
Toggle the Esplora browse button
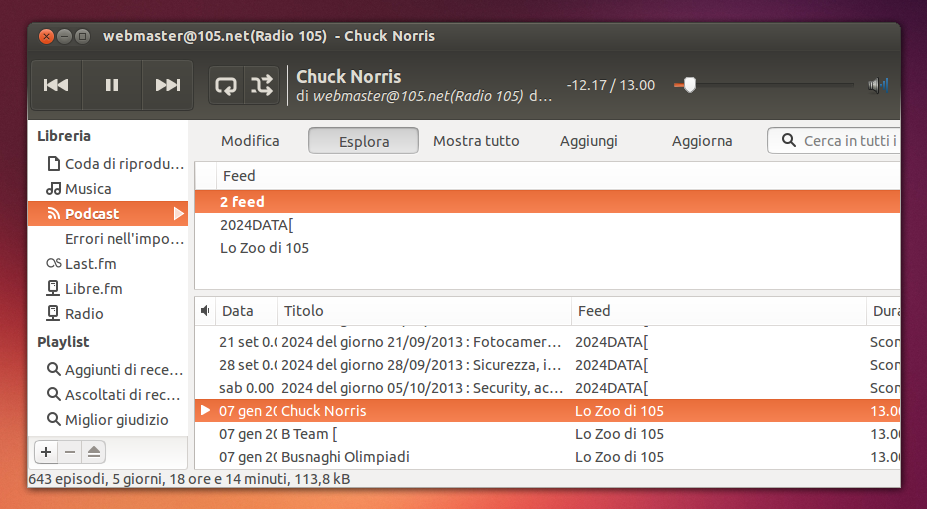tap(364, 141)
